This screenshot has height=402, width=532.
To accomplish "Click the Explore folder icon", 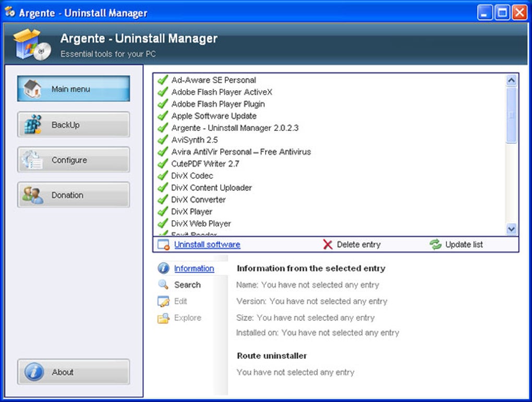I will [x=163, y=318].
